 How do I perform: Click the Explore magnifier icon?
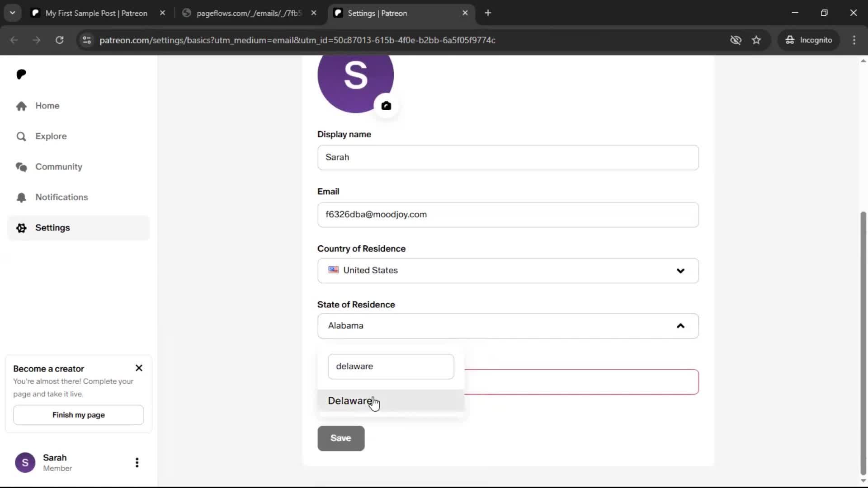coord(21,136)
